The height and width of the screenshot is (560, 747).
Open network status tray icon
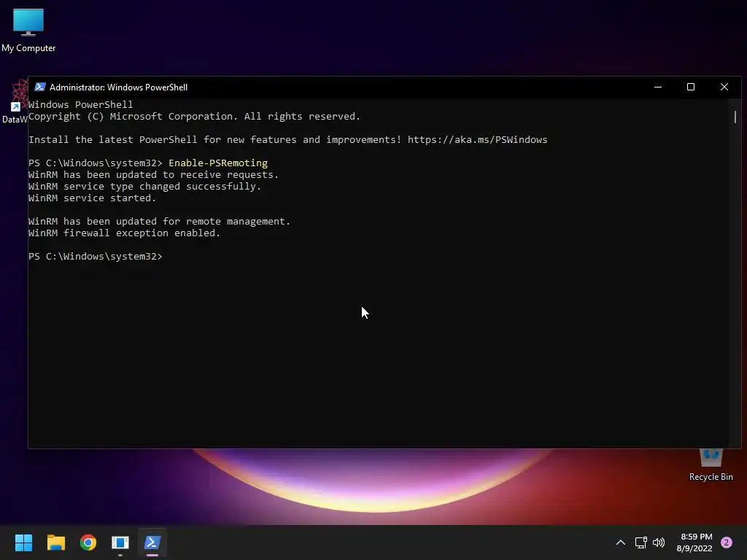pyautogui.click(x=640, y=542)
